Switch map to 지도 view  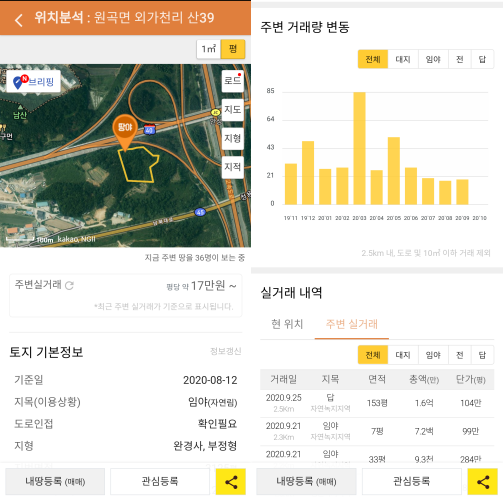(x=233, y=110)
